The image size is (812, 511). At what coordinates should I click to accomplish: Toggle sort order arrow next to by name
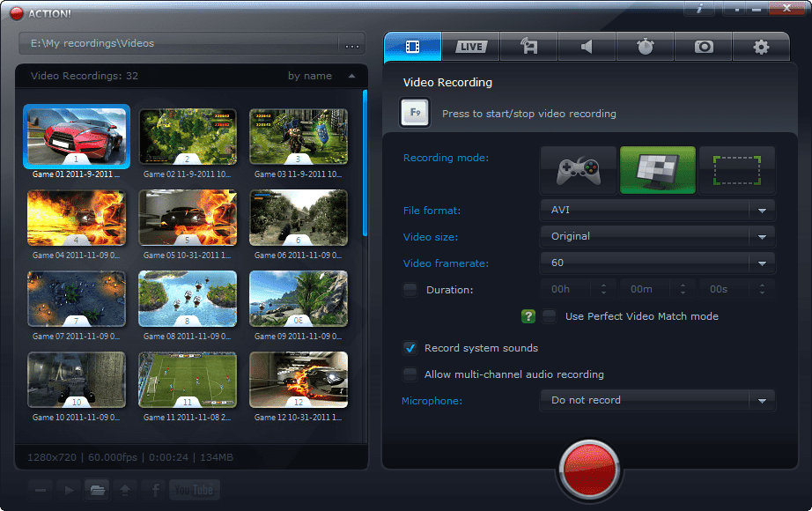pyautogui.click(x=352, y=76)
